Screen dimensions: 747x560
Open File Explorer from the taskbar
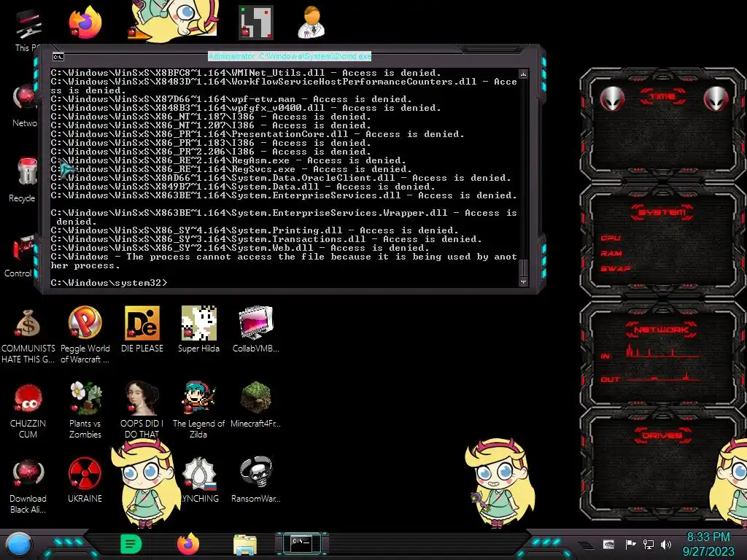click(245, 545)
